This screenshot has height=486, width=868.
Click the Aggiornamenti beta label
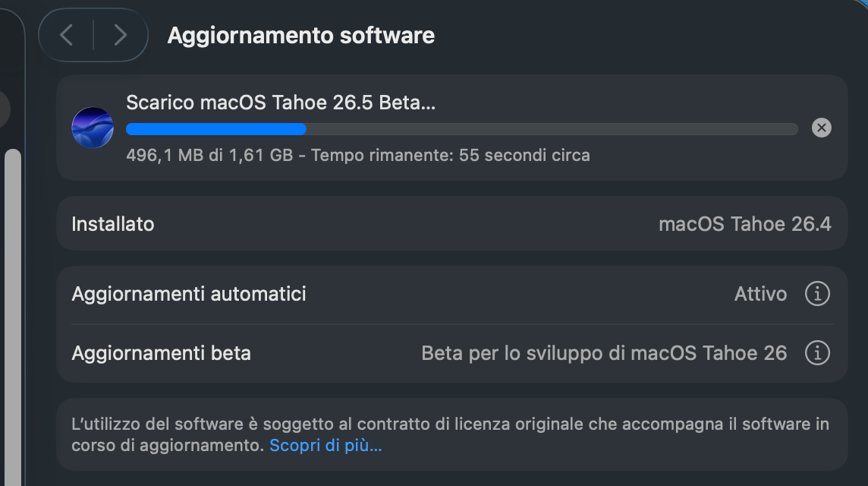pos(161,353)
